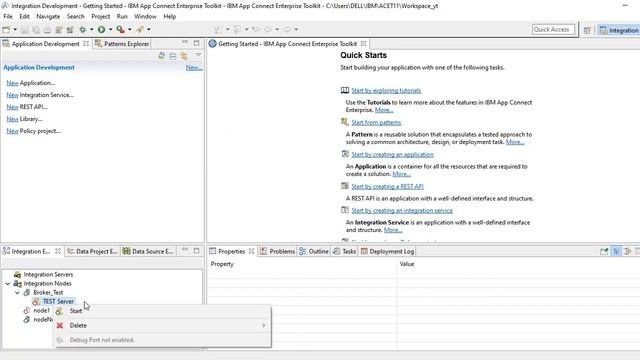The height and width of the screenshot is (360, 640).
Task: Open the Project menu
Action: [x=100, y=16]
